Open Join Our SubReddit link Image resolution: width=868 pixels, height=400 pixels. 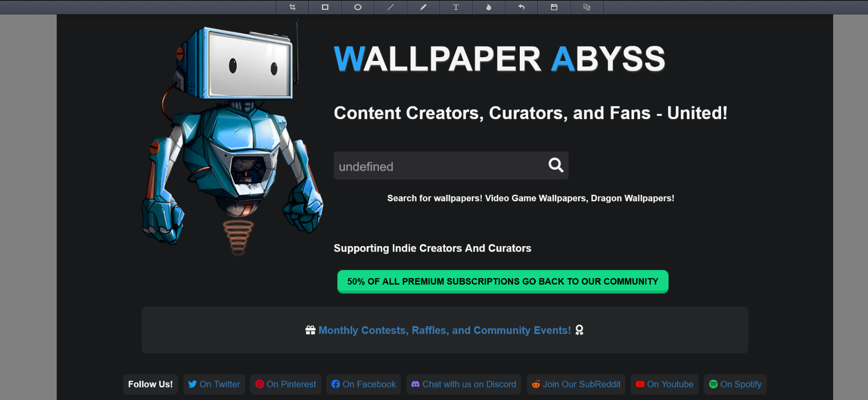576,384
